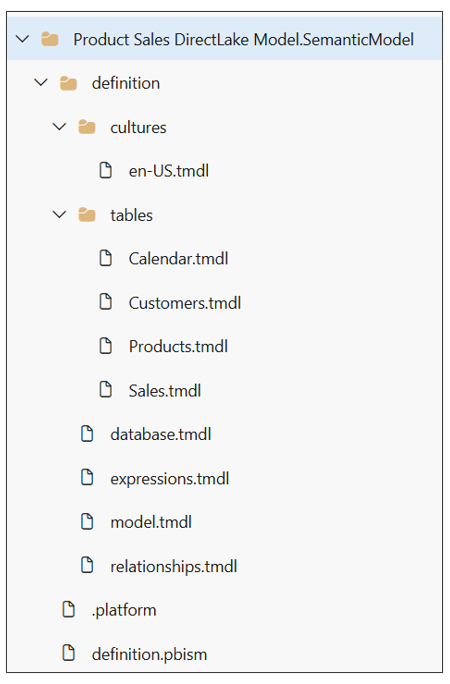Click the root SemanticModel folder icon
This screenshot has height=684, width=450.
point(50,39)
